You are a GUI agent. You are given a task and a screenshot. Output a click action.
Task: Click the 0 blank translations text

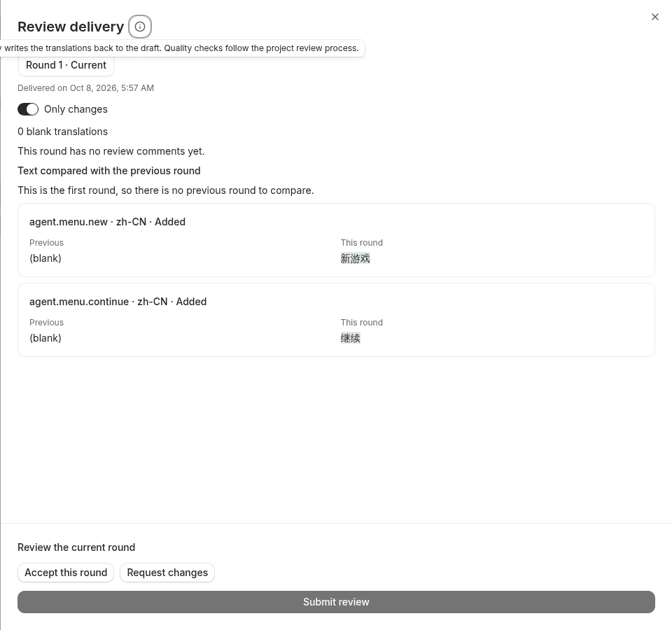pyautogui.click(x=62, y=132)
